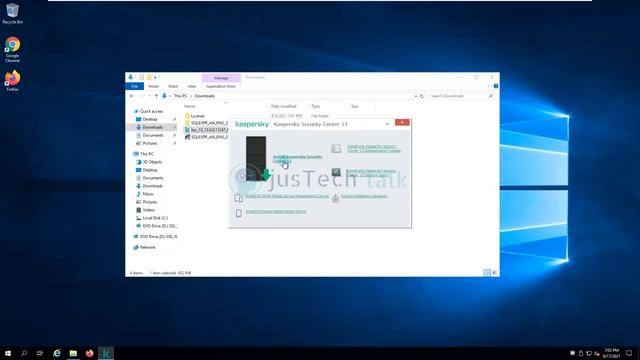
Task: Select the Manage contextual tab
Action: pyautogui.click(x=221, y=78)
